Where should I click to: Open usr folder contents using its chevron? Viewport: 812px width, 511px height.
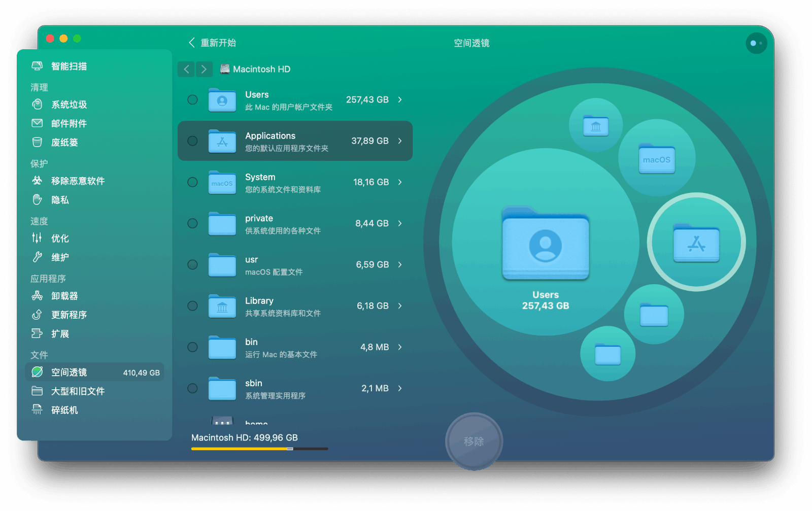(400, 264)
